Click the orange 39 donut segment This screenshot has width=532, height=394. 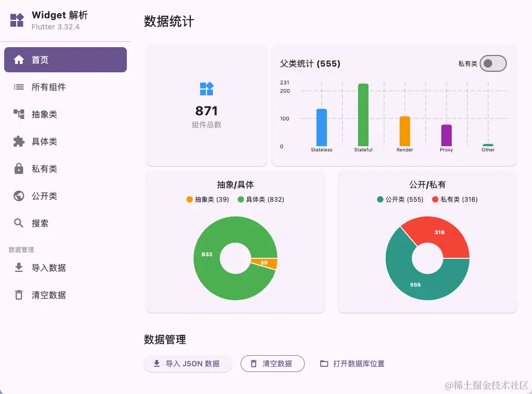coord(264,263)
